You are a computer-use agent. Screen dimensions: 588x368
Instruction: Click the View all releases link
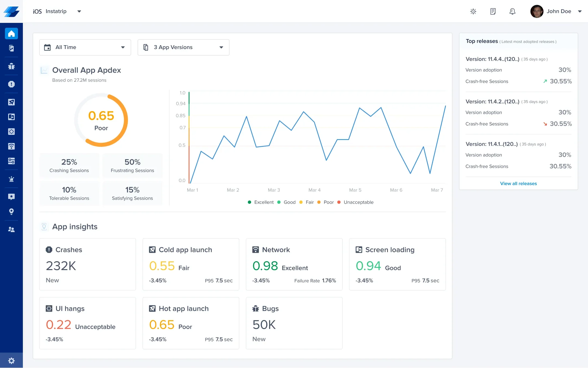518,183
